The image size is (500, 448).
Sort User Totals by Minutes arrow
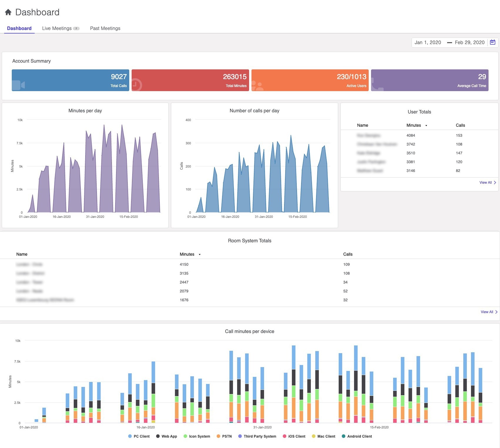(426, 126)
